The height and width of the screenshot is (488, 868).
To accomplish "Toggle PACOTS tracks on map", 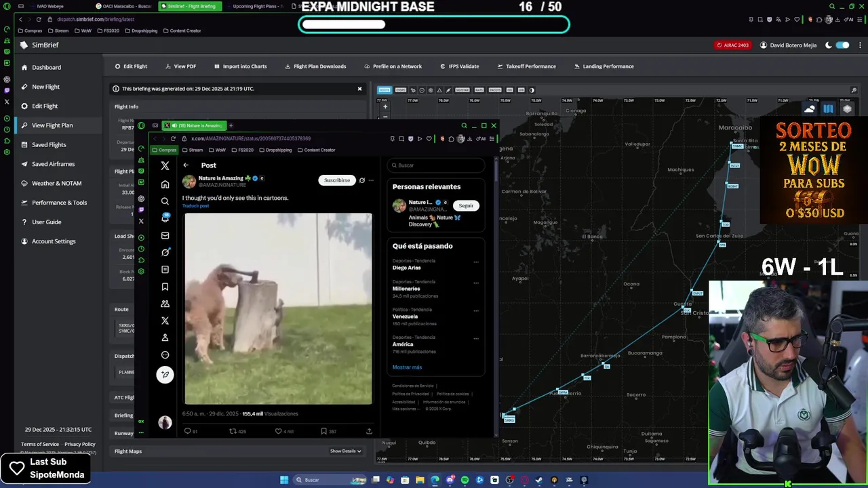I will point(495,90).
